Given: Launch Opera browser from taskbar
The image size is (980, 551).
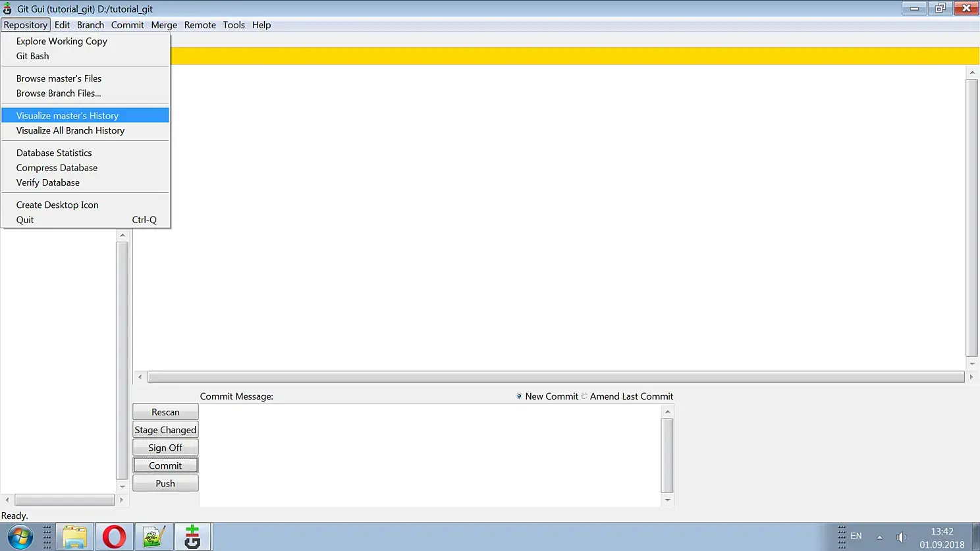Looking at the screenshot, I should (x=114, y=537).
